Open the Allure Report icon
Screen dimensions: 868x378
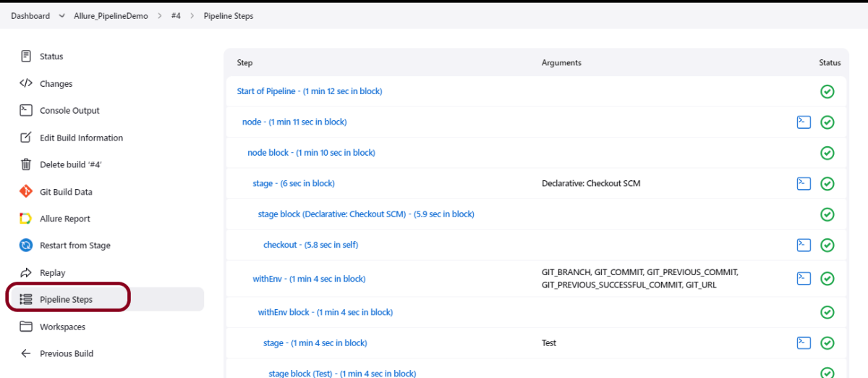(x=26, y=219)
